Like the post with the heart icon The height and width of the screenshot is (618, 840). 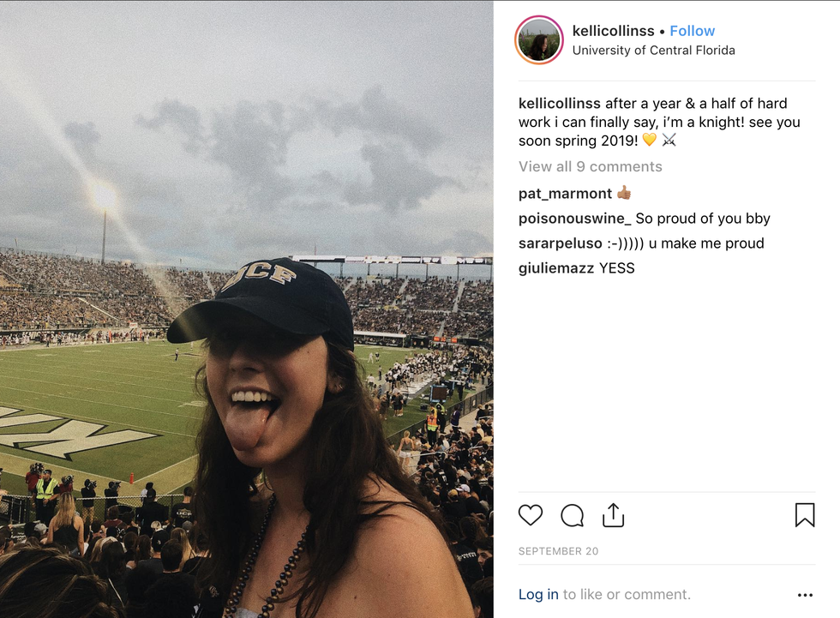point(531,515)
